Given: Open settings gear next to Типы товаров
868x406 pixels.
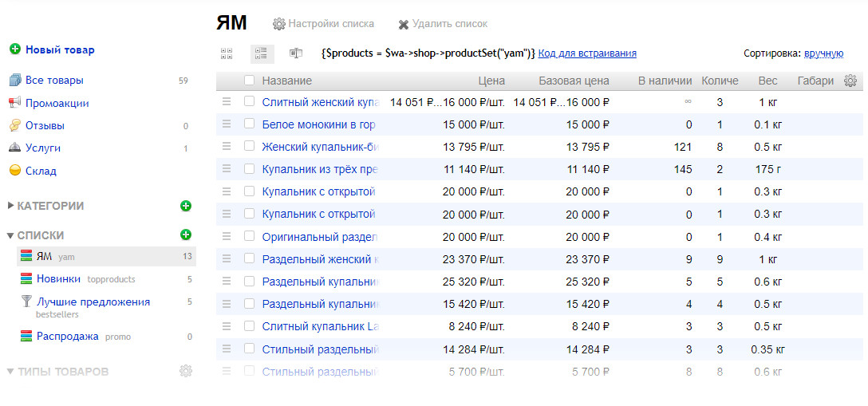Looking at the screenshot, I should tap(186, 371).
